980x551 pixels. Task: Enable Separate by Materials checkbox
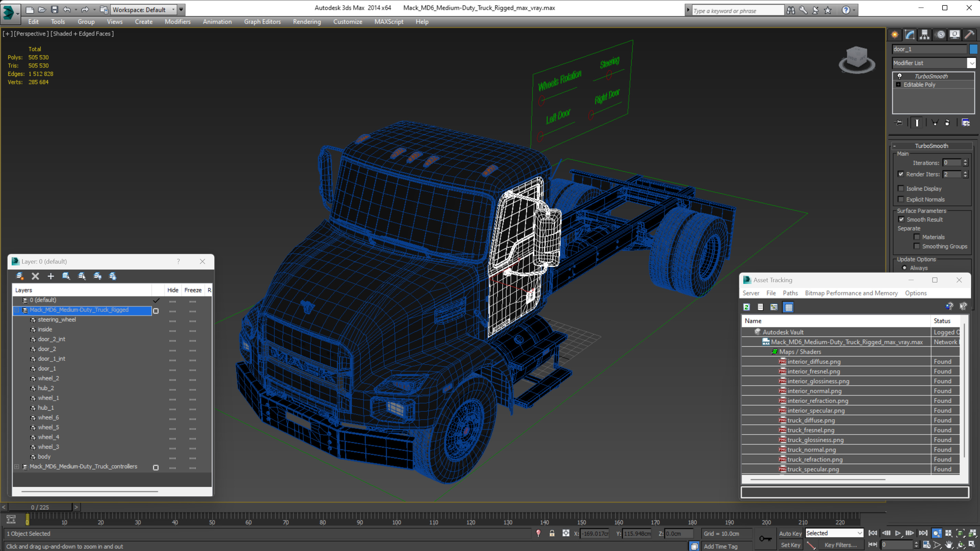[916, 237]
